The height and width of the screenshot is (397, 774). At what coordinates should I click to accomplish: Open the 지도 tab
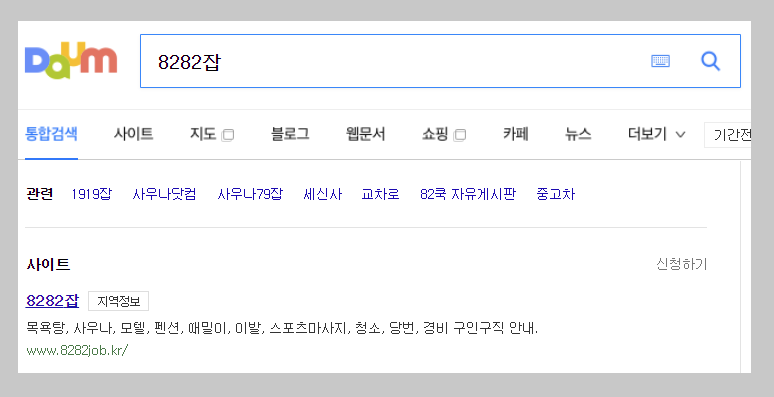coord(203,134)
